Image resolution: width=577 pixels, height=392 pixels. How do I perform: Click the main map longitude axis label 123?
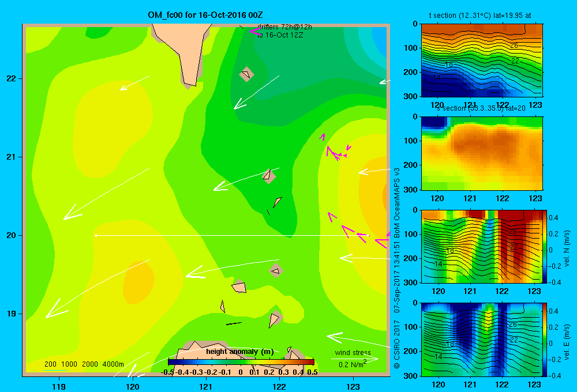[353, 386]
